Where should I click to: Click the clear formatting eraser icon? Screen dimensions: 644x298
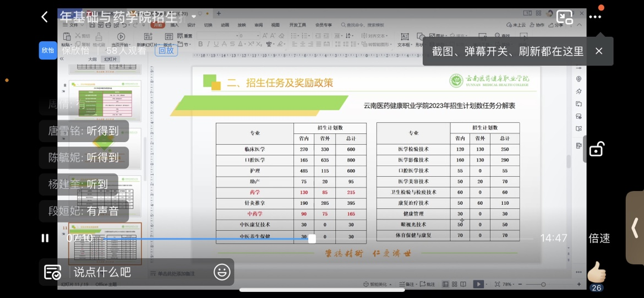click(281, 36)
